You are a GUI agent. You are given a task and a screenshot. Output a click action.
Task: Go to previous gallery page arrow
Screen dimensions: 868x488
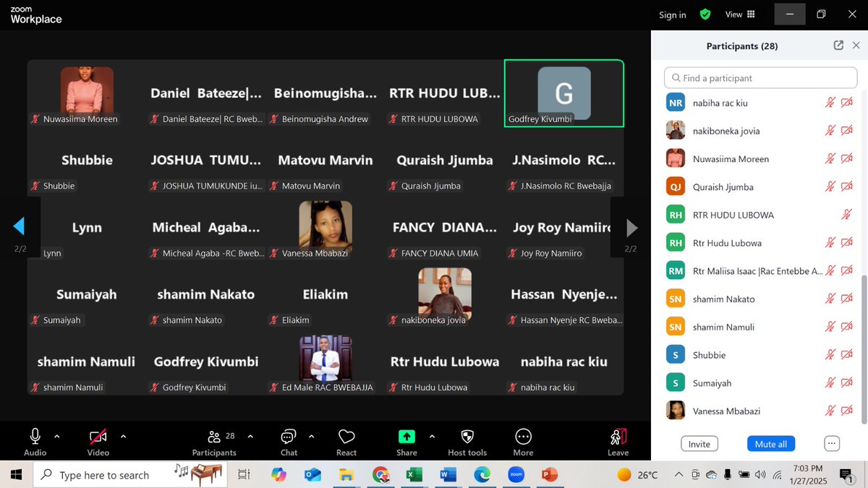(x=19, y=227)
